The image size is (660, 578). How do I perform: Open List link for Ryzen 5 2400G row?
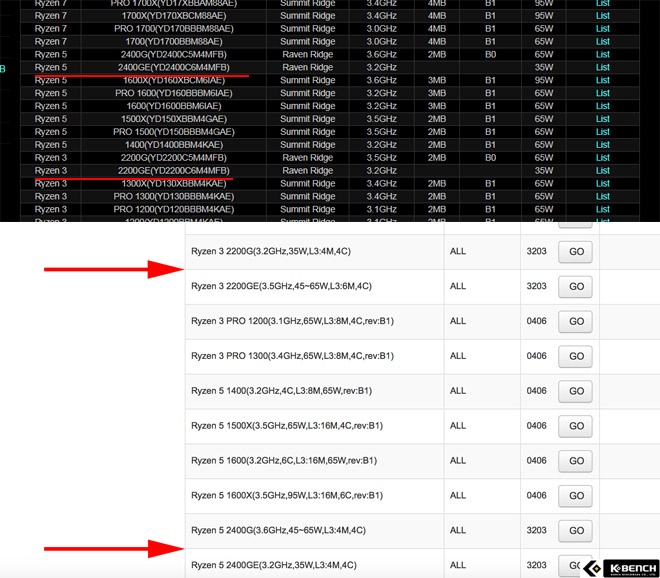click(x=602, y=54)
